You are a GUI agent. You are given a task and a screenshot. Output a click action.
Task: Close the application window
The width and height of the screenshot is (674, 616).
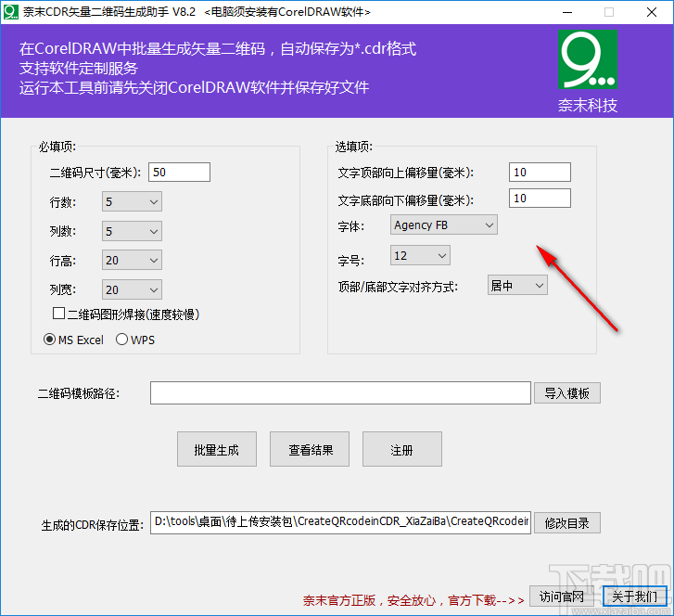coord(652,12)
